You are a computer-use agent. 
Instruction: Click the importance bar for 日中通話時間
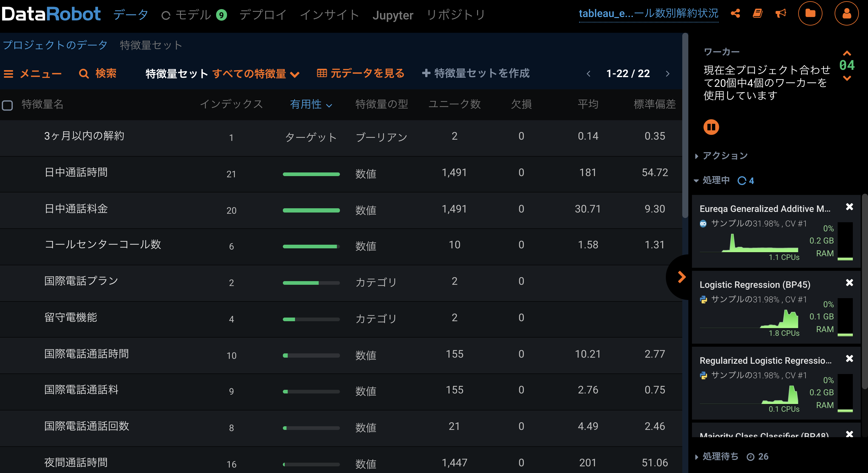(311, 174)
